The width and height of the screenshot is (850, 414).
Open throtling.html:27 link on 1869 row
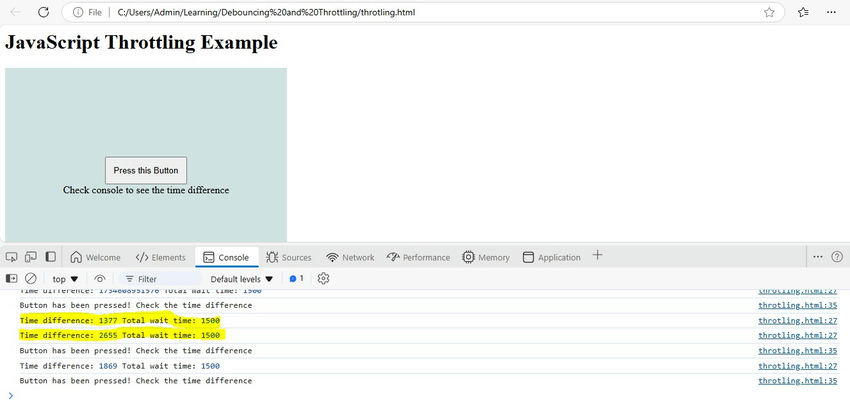click(797, 366)
